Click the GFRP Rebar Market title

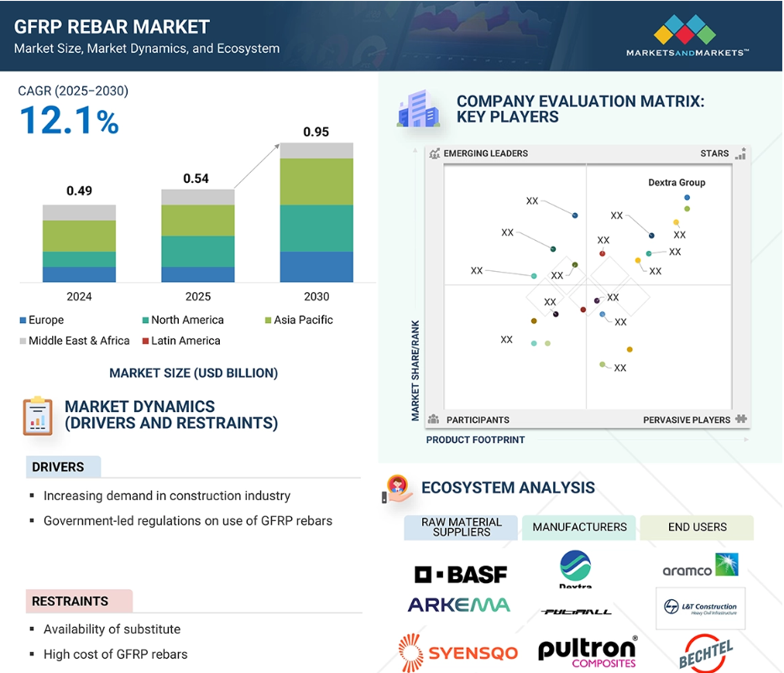(x=112, y=27)
